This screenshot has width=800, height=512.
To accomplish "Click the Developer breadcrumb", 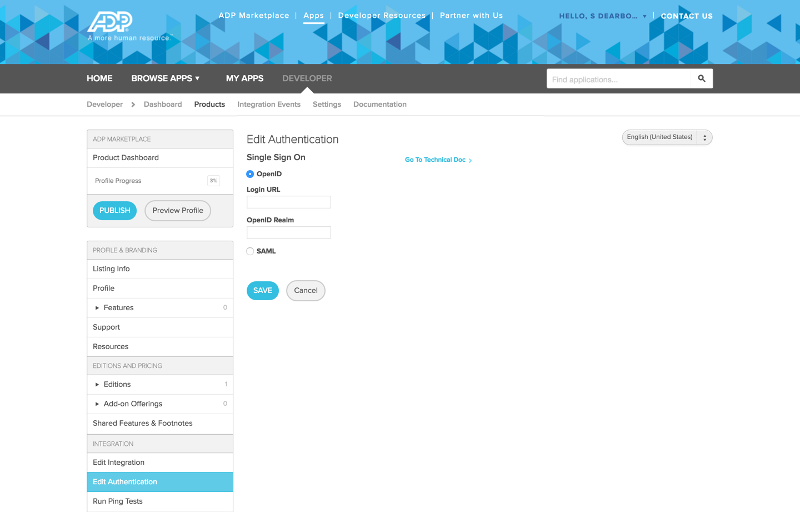I will click(105, 104).
